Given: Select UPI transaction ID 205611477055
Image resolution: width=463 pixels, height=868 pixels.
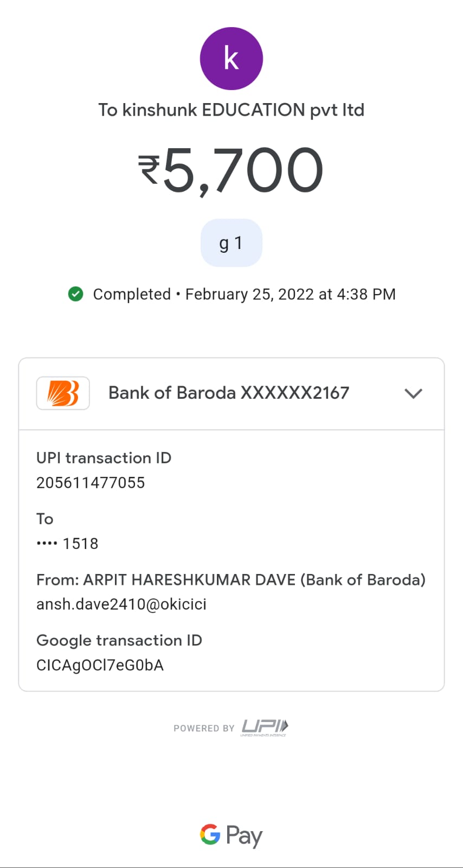Looking at the screenshot, I should (91, 483).
